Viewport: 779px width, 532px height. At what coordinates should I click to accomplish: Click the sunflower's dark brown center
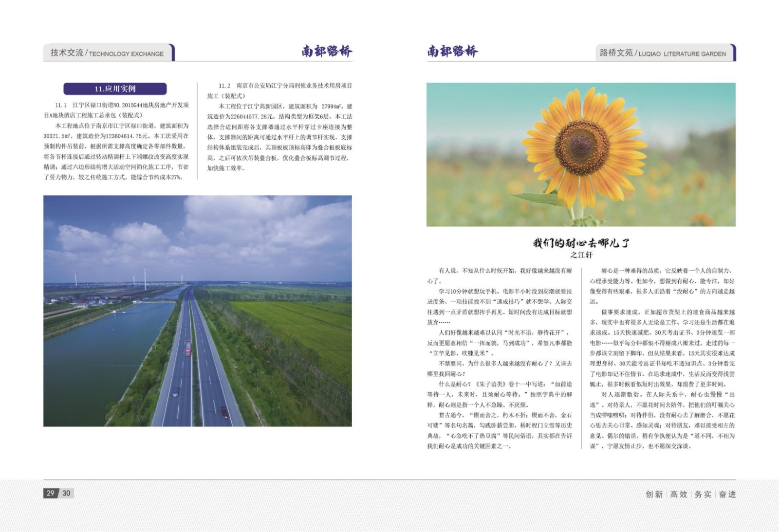coord(582,146)
